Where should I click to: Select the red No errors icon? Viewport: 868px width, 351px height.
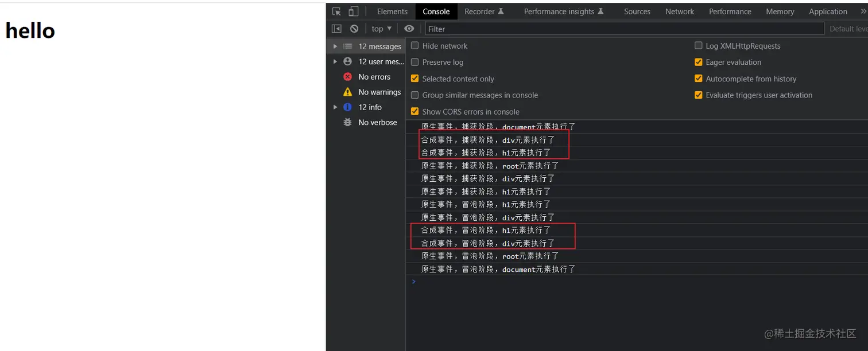coord(347,77)
